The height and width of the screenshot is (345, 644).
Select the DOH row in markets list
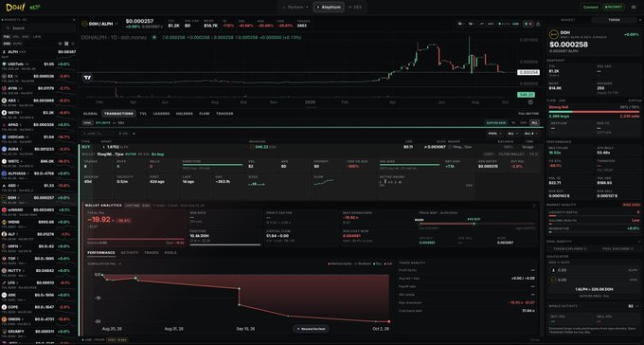coord(39,198)
